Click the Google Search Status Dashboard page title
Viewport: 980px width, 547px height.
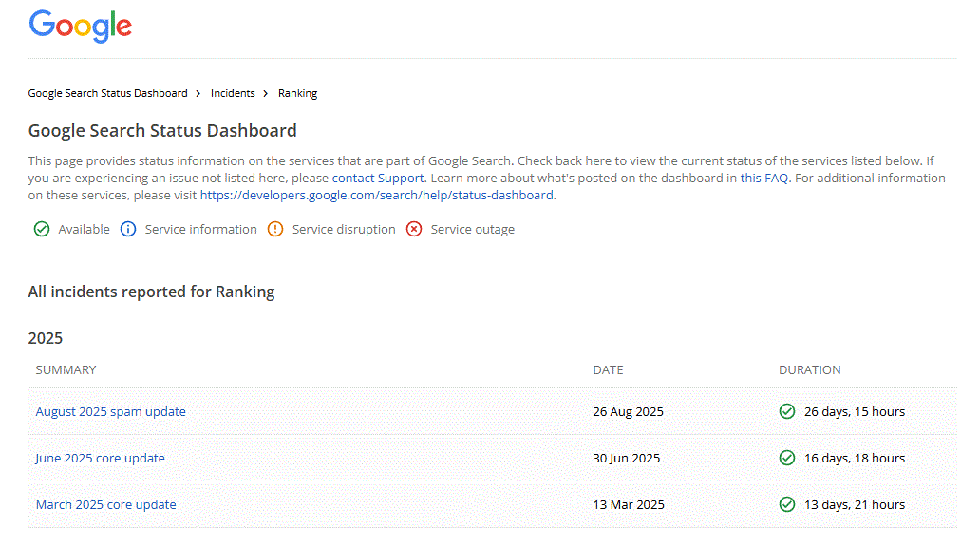point(162,131)
